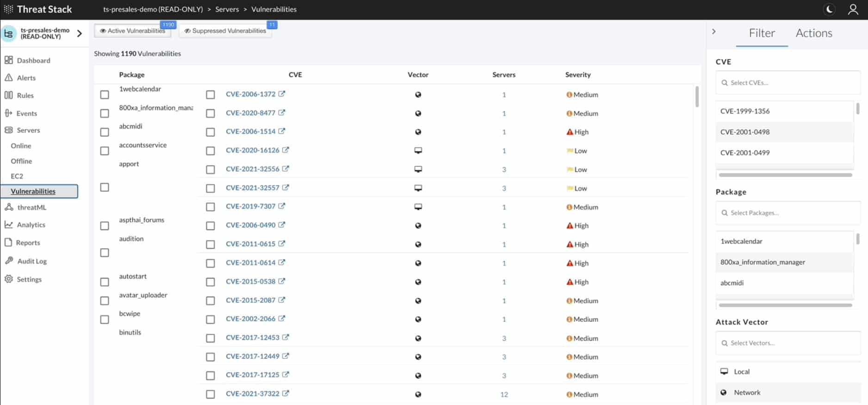Select checkbox for CVE-2006-1372
868x405 pixels.
tap(211, 95)
